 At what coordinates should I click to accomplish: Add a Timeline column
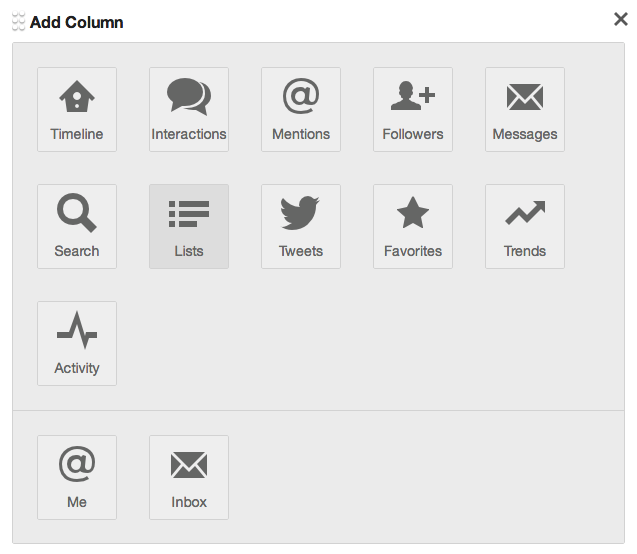77,110
